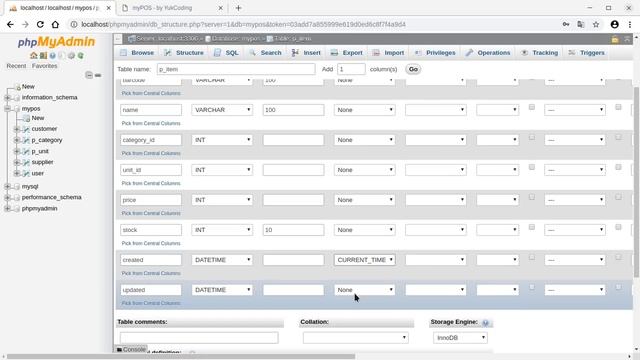Reload the browser page

coord(40,24)
